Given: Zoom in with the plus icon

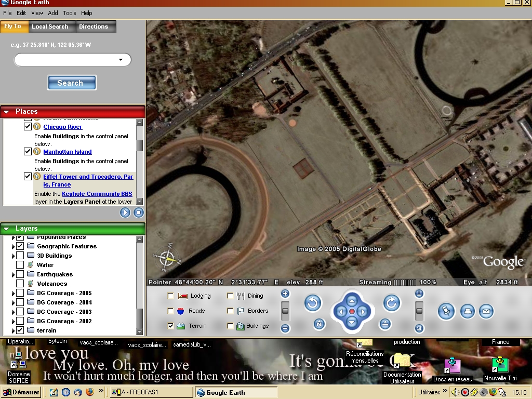Looking at the screenshot, I should click(285, 294).
